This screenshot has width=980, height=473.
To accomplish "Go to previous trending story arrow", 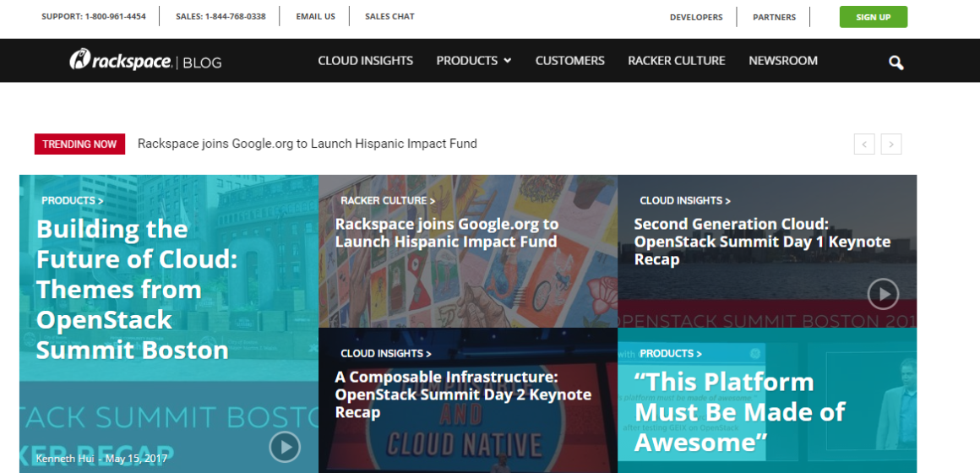I will tap(864, 144).
